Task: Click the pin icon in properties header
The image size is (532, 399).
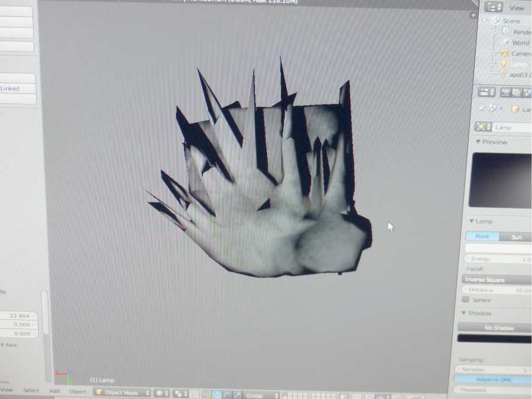Action: tap(481, 109)
